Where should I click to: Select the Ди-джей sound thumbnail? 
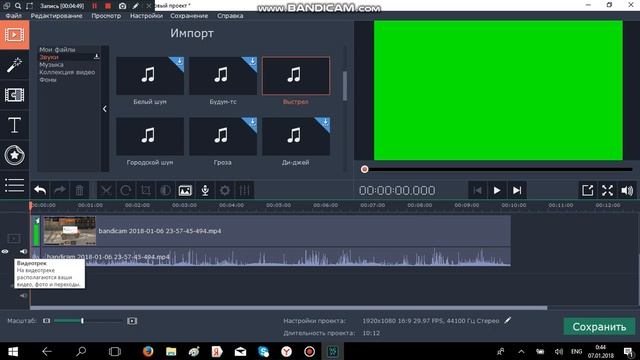(x=296, y=136)
